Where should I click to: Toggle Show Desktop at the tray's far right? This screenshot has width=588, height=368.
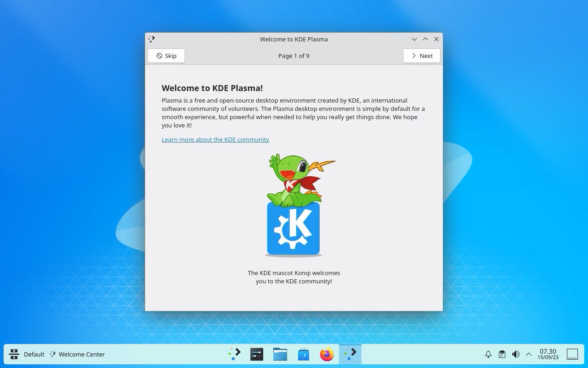[x=572, y=354]
